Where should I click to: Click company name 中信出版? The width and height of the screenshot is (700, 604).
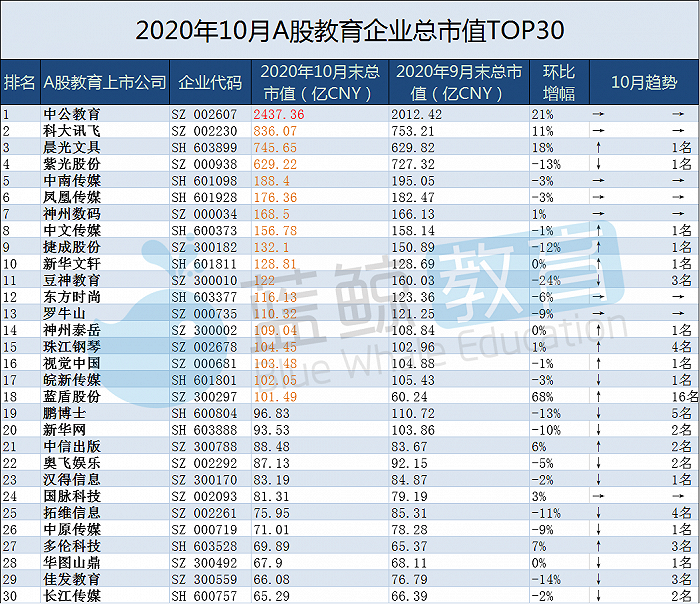point(72,446)
